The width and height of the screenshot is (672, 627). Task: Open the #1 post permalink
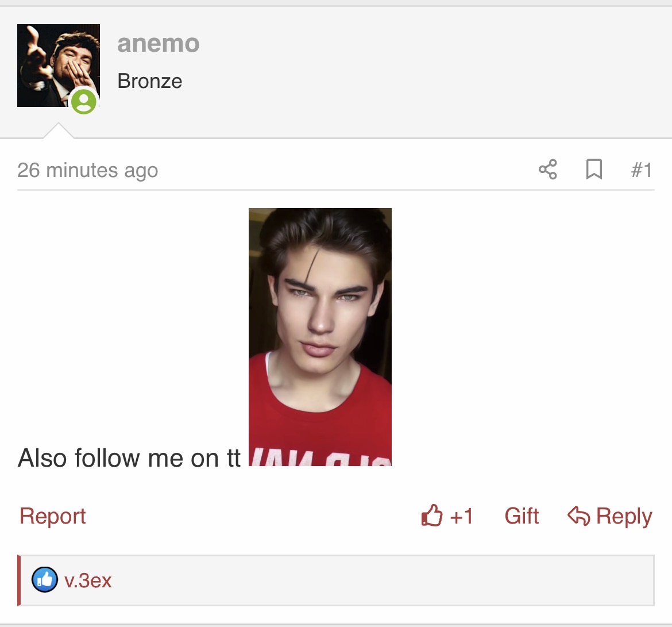(x=641, y=170)
